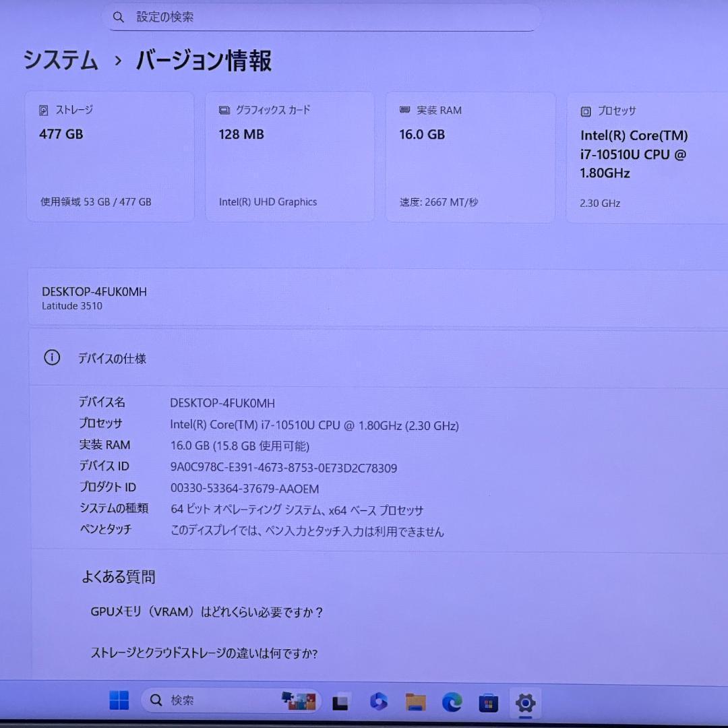Click the Settings gear taskbar icon
This screenshot has height=728, width=728.
click(x=525, y=703)
